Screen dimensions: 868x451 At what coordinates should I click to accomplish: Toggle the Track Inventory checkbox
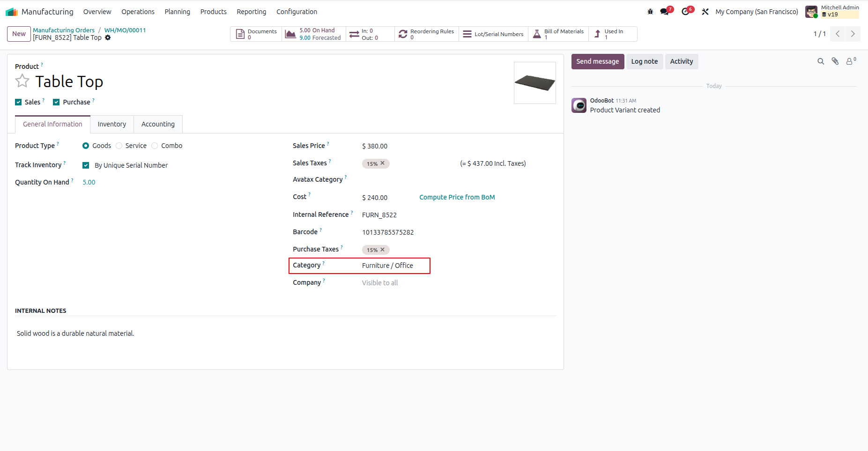(x=86, y=165)
